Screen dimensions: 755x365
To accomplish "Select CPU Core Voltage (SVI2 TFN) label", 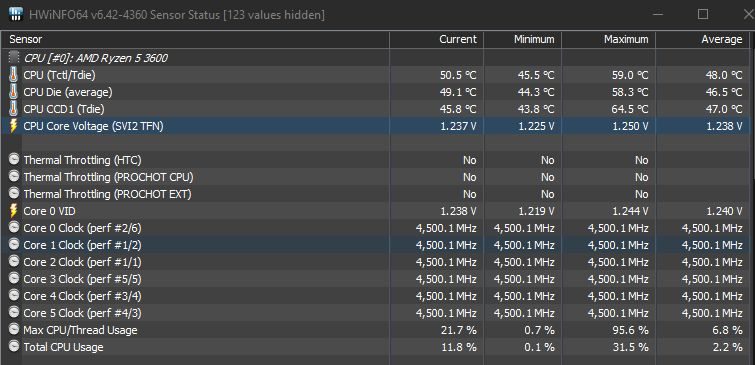I will click(x=93, y=126).
